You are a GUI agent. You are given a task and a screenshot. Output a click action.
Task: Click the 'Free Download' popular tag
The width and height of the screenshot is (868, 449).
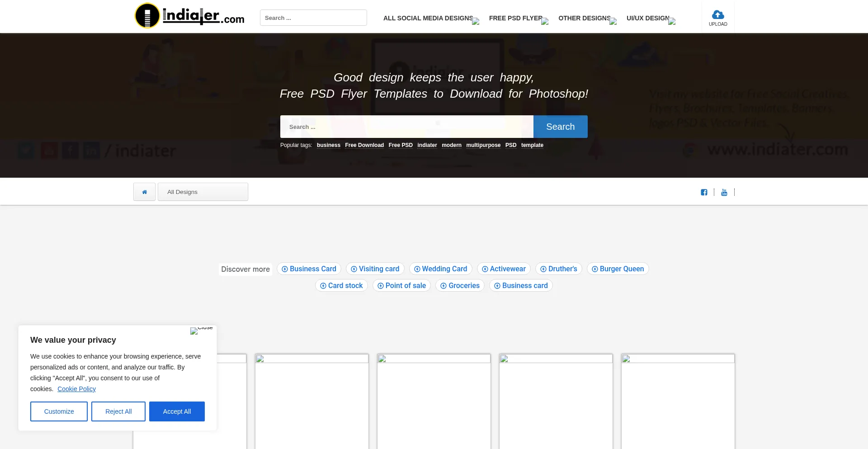tap(364, 145)
